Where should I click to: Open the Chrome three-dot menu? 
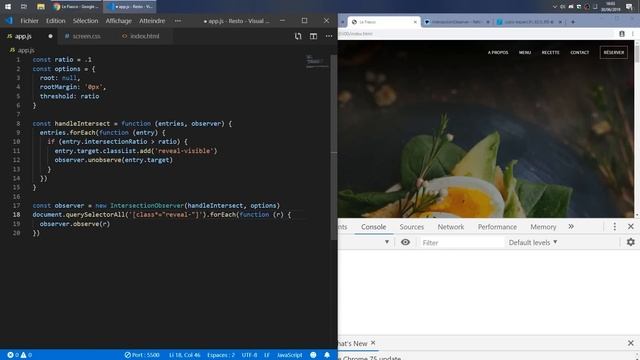[x=633, y=34]
